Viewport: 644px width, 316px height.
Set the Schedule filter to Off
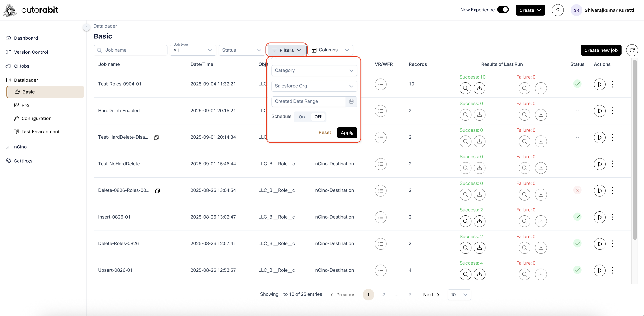pos(318,117)
